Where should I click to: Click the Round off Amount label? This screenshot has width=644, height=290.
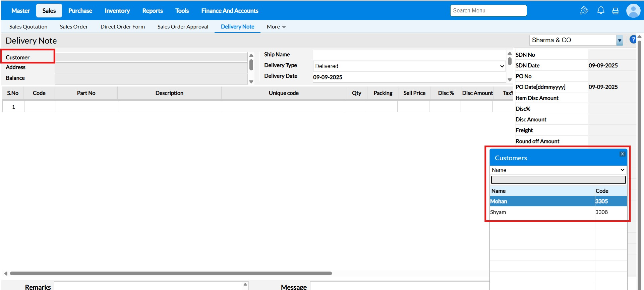click(537, 141)
